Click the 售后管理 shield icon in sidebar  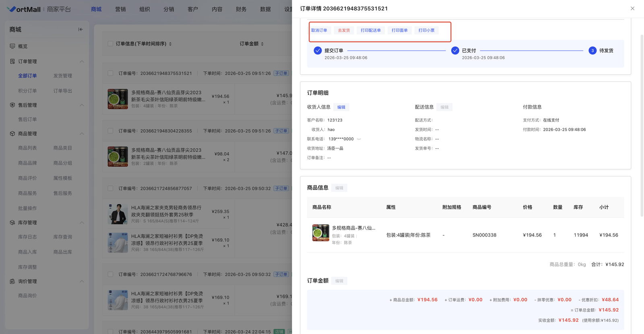tap(12, 105)
